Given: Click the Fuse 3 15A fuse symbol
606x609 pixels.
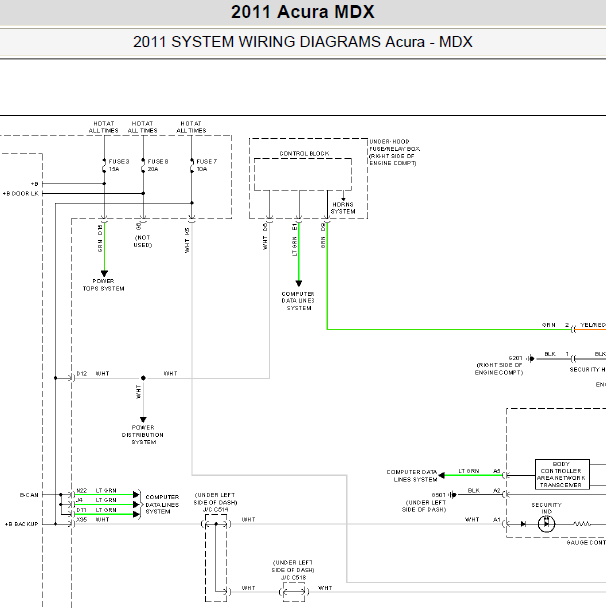Looking at the screenshot, I should (x=105, y=166).
